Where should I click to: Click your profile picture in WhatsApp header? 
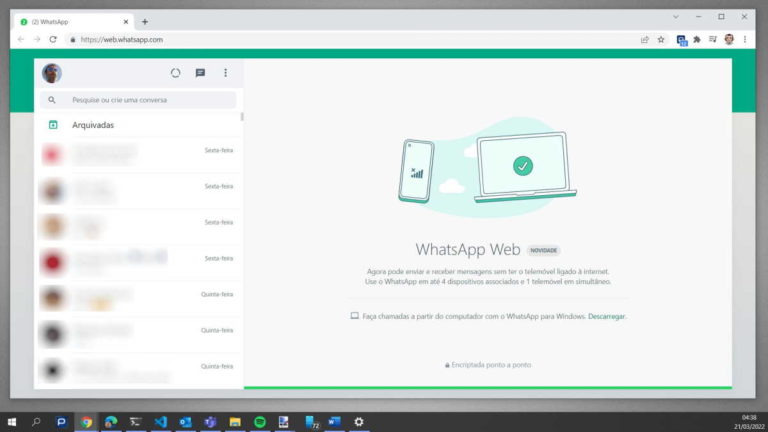point(52,73)
